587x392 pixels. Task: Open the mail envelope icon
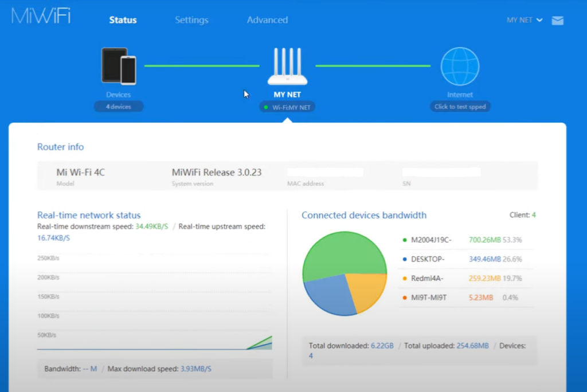[x=557, y=20]
